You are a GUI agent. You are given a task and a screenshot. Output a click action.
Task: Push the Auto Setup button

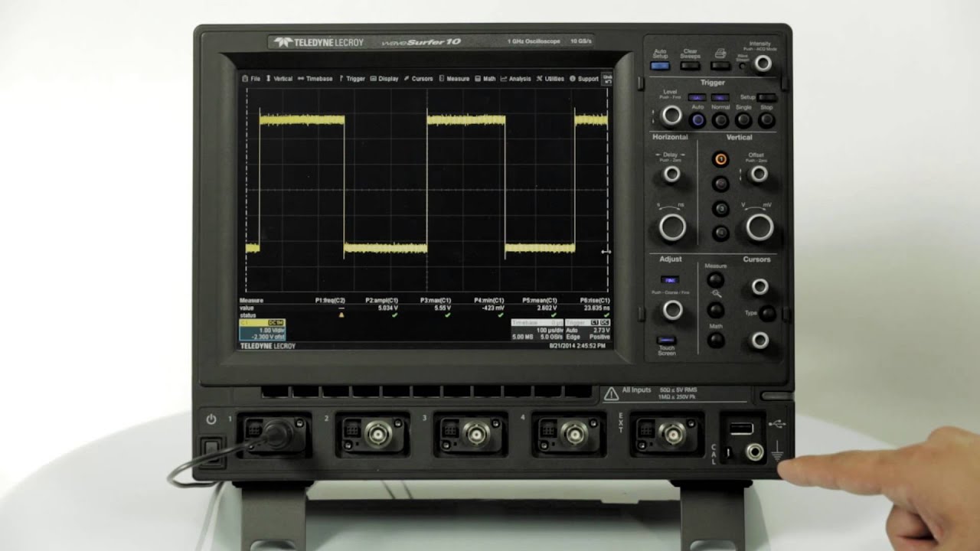tap(660, 66)
